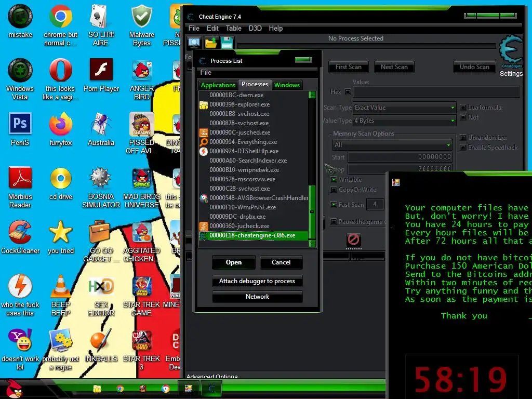Viewport: 532px width, 399px height.
Task: Click the Network button
Action: pyautogui.click(x=257, y=297)
